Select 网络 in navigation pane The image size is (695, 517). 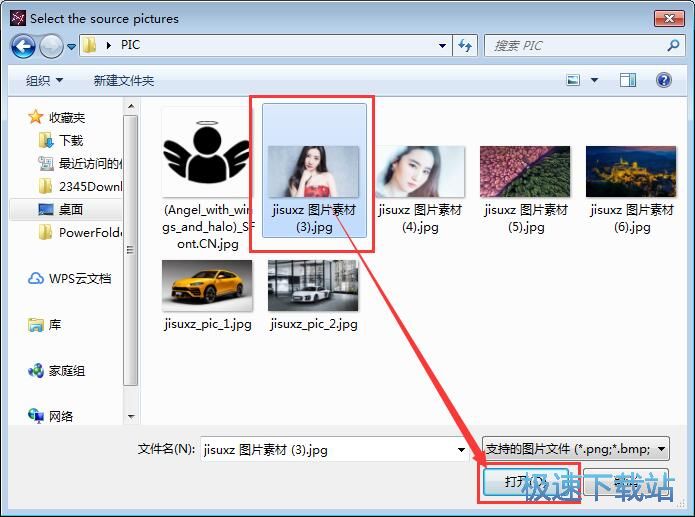click(61, 416)
